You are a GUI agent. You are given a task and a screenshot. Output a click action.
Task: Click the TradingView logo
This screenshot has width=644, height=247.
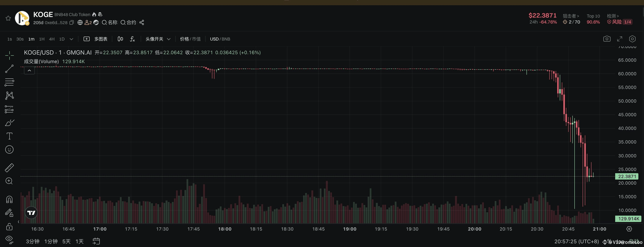pyautogui.click(x=31, y=213)
